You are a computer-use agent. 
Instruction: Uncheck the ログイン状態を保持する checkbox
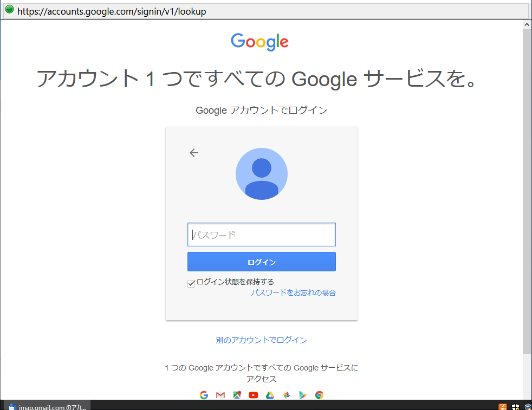(x=191, y=283)
